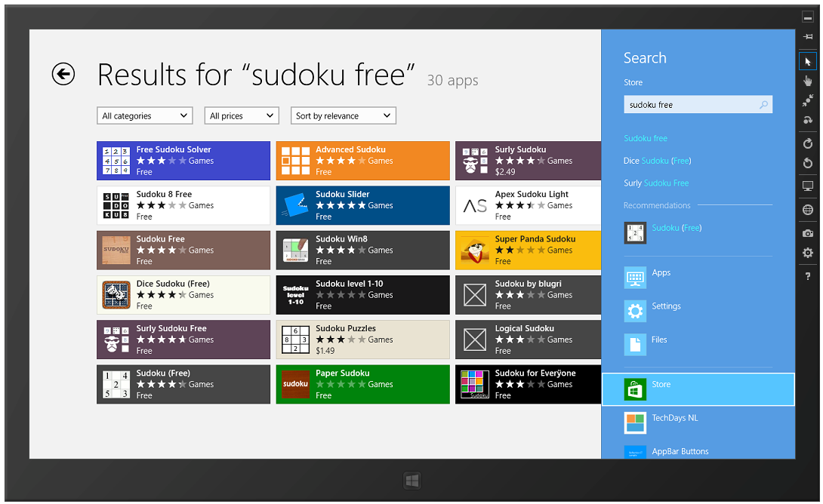This screenshot has height=504, width=823.
Task: Open the Super Panda Sudoku panda icon
Action: (475, 250)
